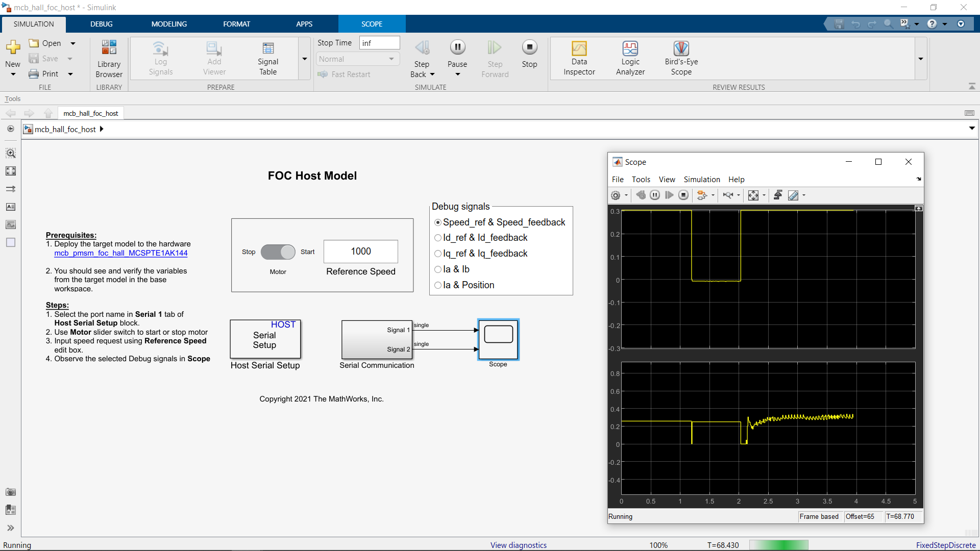Image resolution: width=980 pixels, height=551 pixels.
Task: Expand the Simulate section arrow
Action: coord(921,59)
